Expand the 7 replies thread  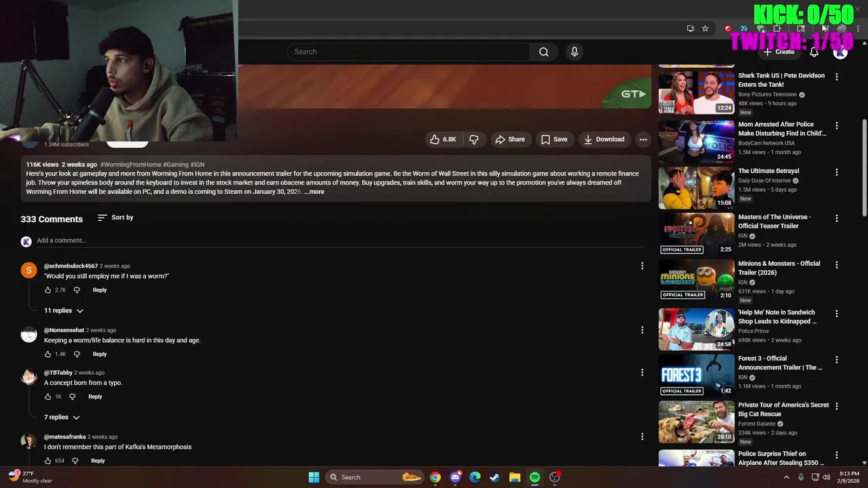pyautogui.click(x=62, y=418)
